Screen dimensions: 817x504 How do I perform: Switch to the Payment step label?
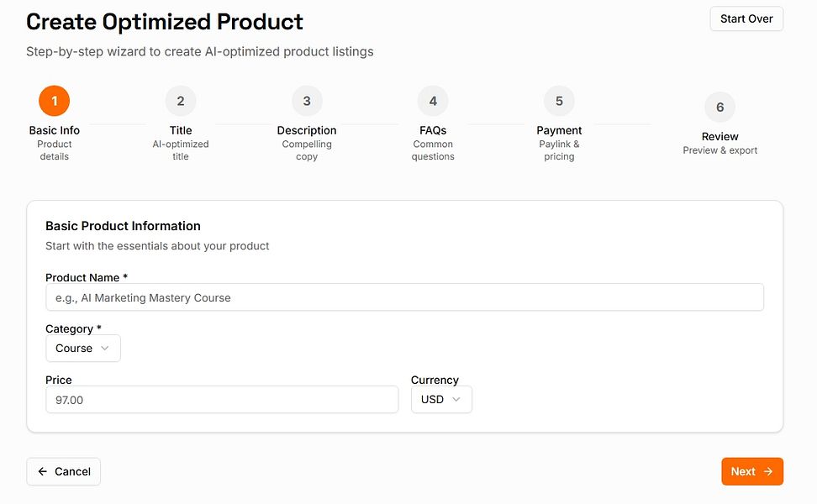[559, 130]
